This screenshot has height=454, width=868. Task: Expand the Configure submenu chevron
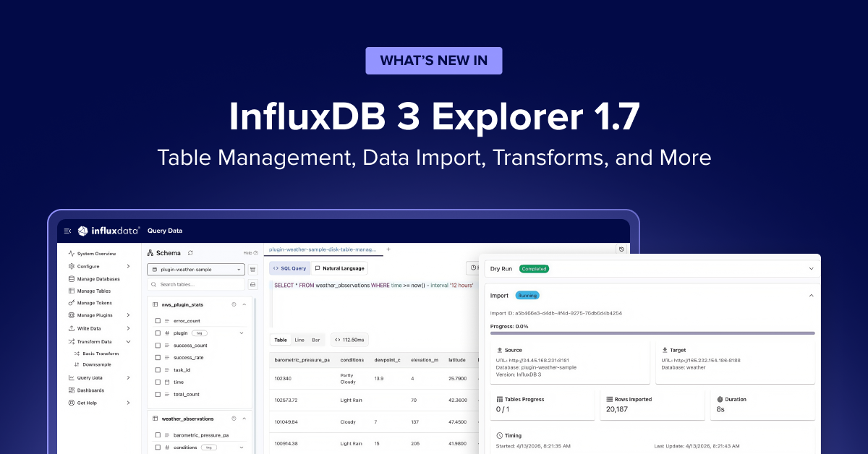click(129, 266)
